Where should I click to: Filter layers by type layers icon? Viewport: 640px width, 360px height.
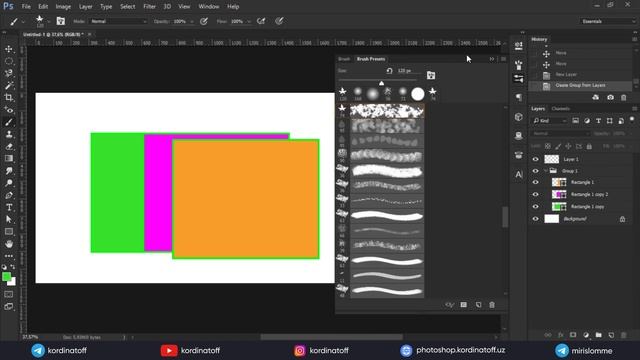(x=598, y=121)
